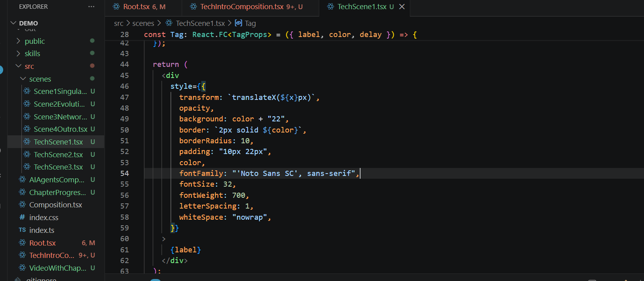Viewport: 644px width, 281px height.
Task: Open ChapterProgres... file in explorer
Action: coord(58,192)
